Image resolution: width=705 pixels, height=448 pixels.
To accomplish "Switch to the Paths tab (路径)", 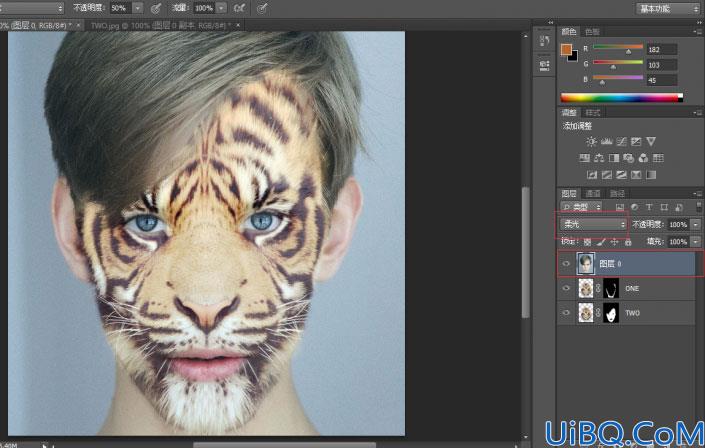I will (617, 194).
